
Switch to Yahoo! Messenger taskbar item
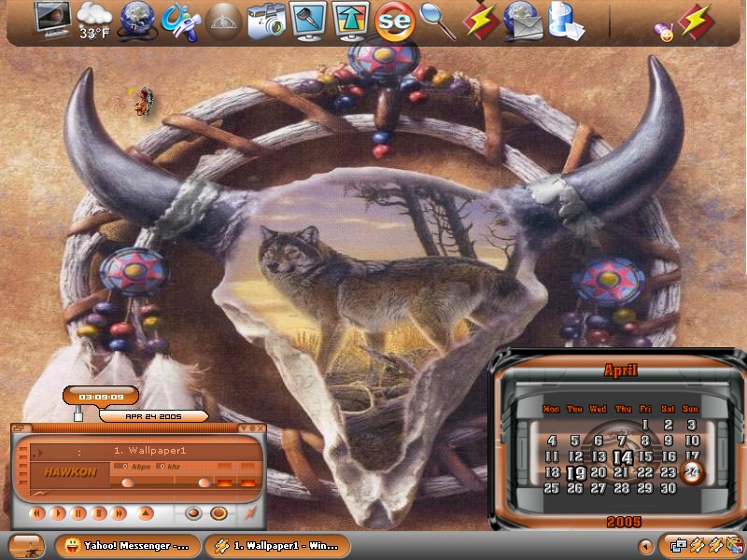click(127, 546)
